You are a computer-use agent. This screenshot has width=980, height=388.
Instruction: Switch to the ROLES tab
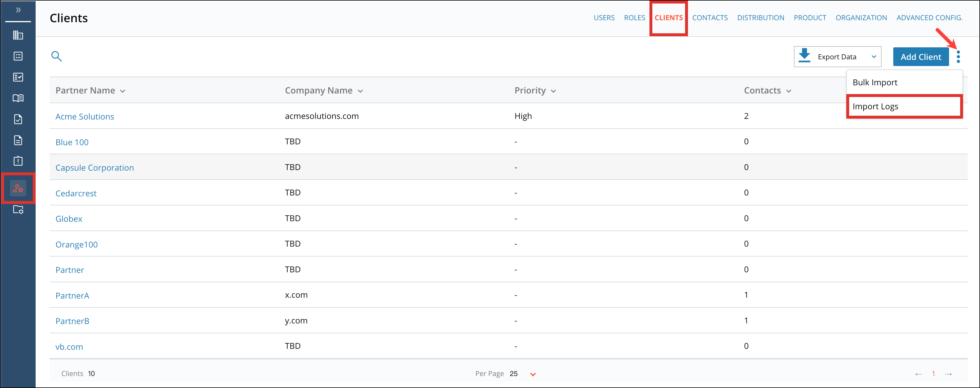pos(635,18)
